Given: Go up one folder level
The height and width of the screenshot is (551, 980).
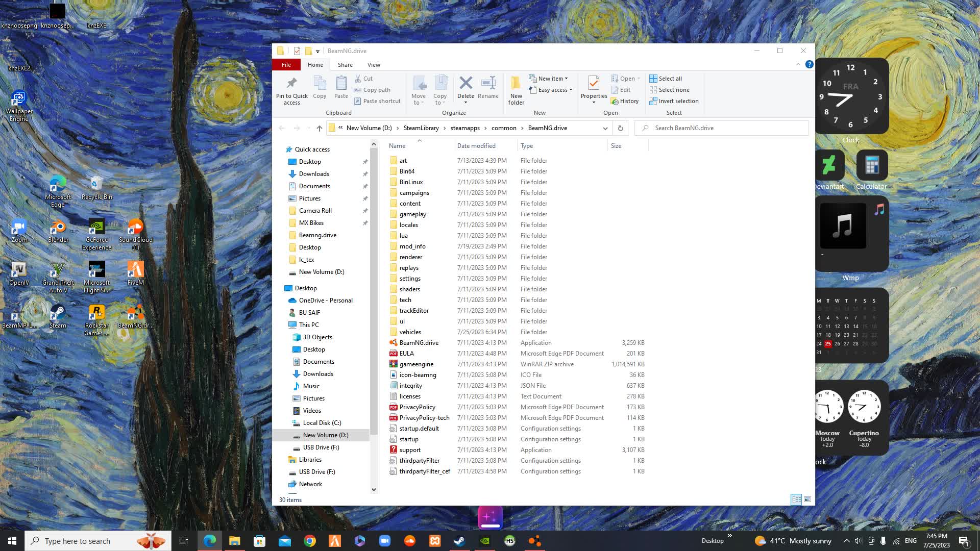Looking at the screenshot, I should click(319, 128).
